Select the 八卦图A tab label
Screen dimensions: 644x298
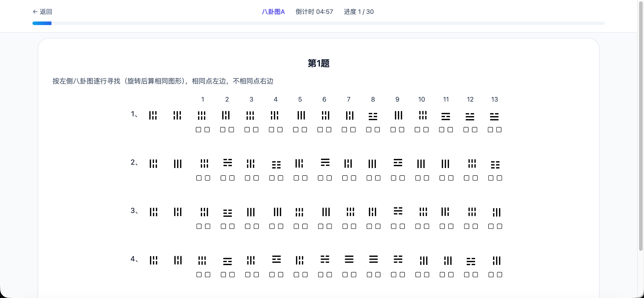273,11
